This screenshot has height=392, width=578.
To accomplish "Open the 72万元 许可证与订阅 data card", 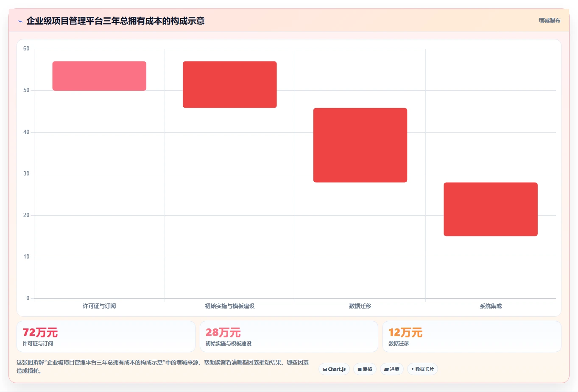I will [x=106, y=336].
